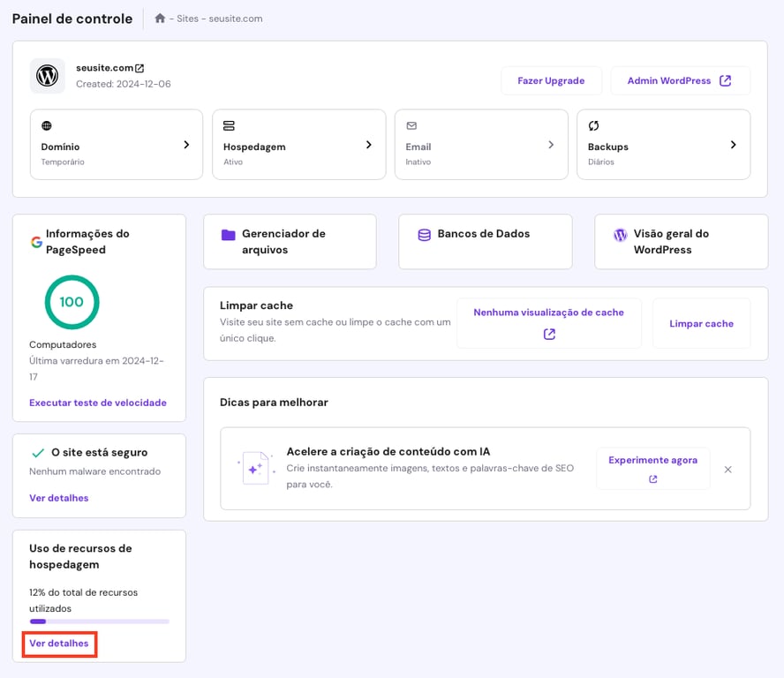Click external link icon under Experimente agora
Screen dimensions: 784x678
[653, 479]
